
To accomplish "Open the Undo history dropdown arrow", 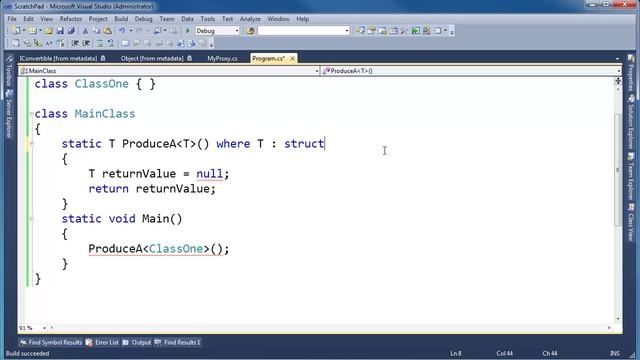I will pyautogui.click(x=131, y=31).
